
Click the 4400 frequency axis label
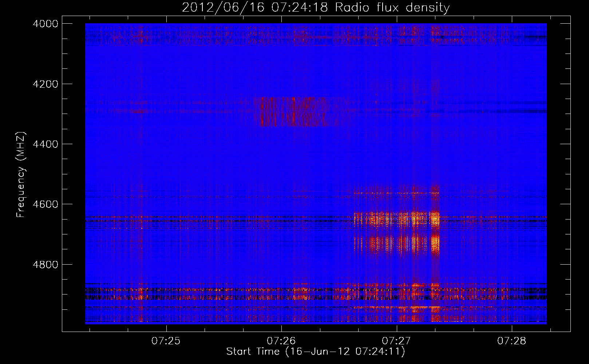coord(46,144)
